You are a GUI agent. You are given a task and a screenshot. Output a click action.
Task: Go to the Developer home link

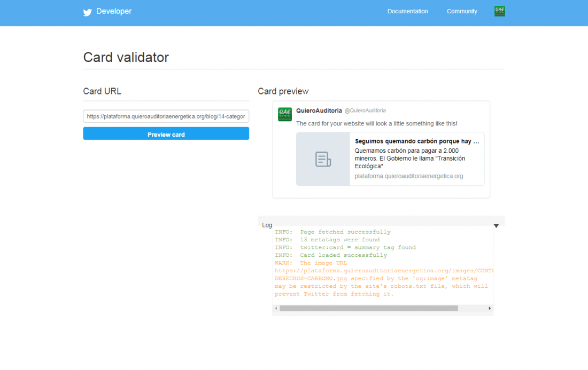point(114,11)
